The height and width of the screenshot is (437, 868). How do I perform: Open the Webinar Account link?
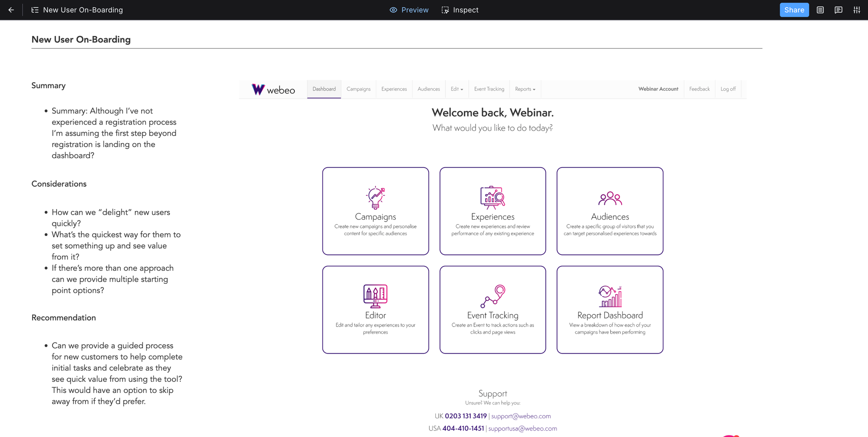point(658,89)
